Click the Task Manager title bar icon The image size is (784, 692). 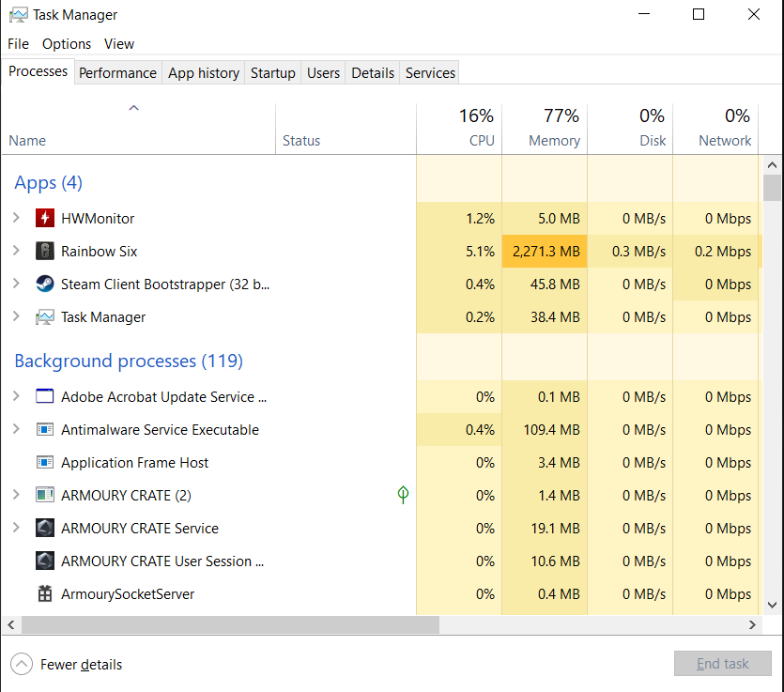coord(19,14)
